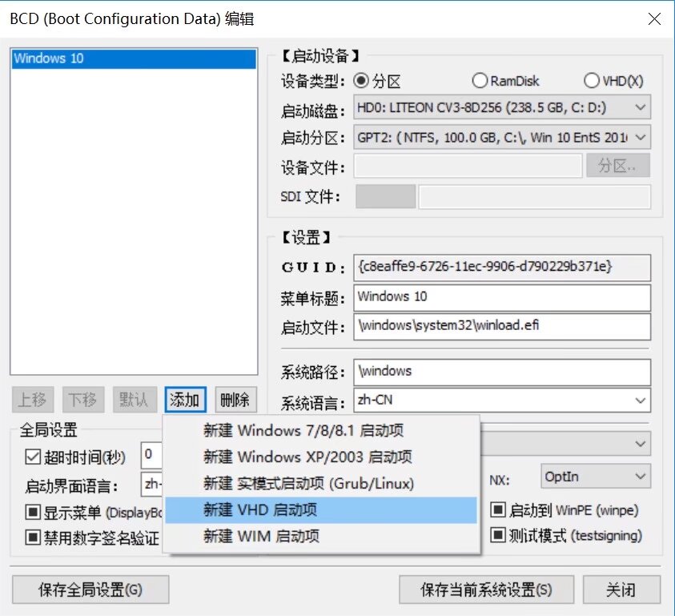Screen dimensions: 675x616
Task: Click the 保存当前系统设置(S) button
Action: [x=487, y=590]
